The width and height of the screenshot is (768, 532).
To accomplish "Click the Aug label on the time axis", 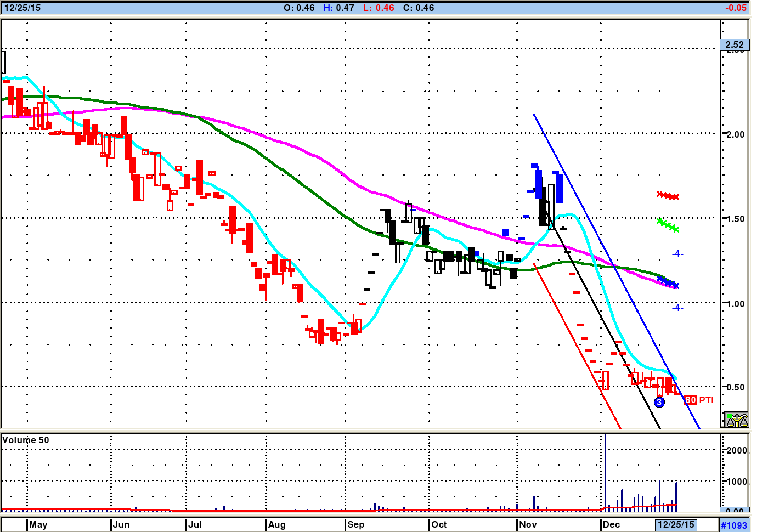I will [277, 524].
